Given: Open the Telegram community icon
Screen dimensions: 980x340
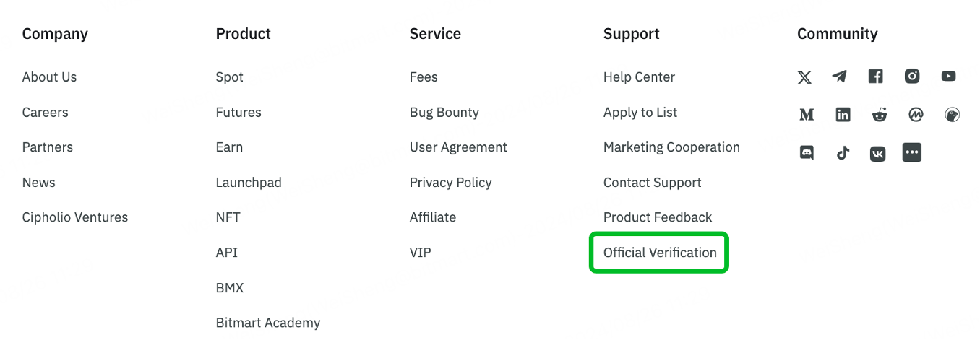Looking at the screenshot, I should coord(840,77).
